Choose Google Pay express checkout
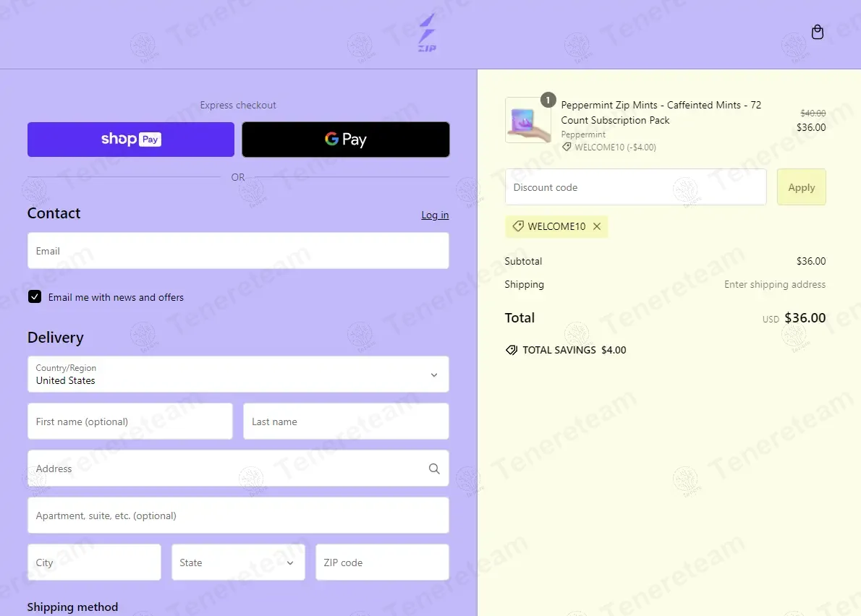Screen dimensions: 861x616 (345, 140)
